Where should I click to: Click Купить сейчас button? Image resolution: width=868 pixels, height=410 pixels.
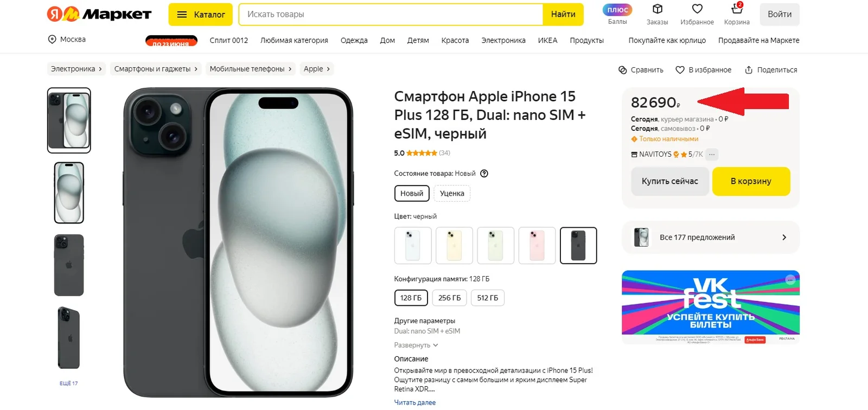(669, 181)
